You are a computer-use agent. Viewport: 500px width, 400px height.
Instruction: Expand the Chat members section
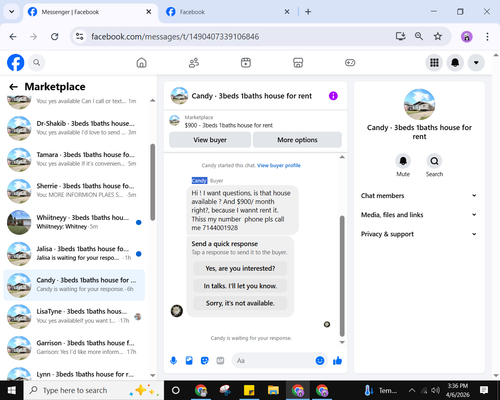pos(419,196)
